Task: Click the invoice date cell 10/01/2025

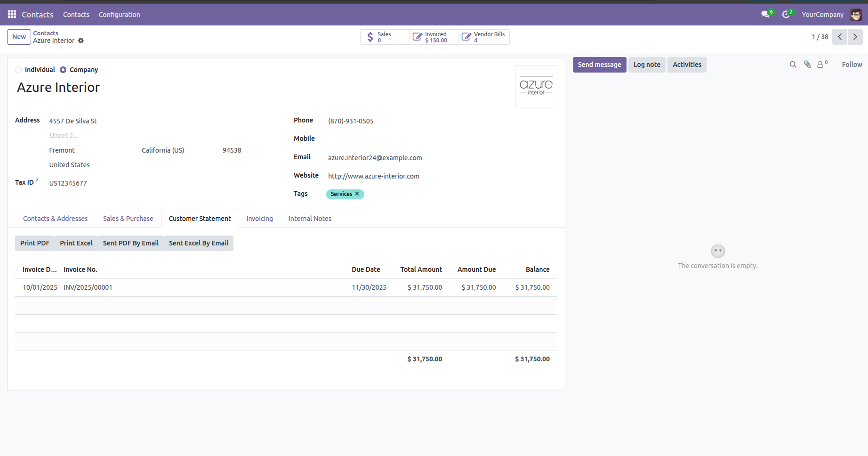Action: pos(40,287)
